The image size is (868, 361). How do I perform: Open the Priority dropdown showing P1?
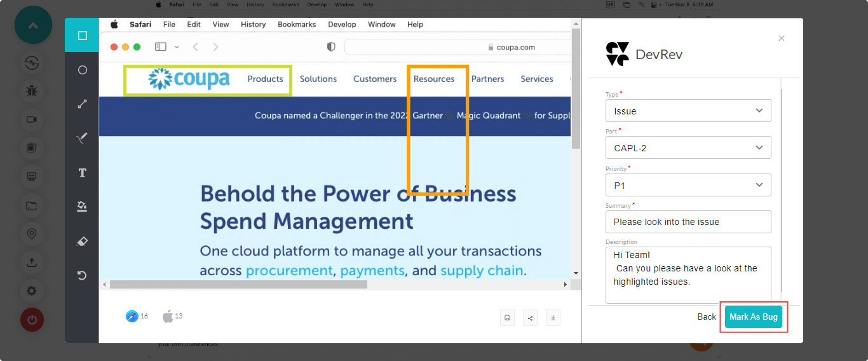click(x=688, y=185)
